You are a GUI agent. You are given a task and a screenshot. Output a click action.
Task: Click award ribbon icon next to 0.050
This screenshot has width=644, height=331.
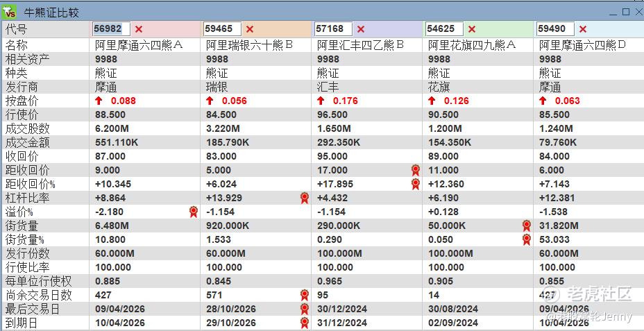527,239
